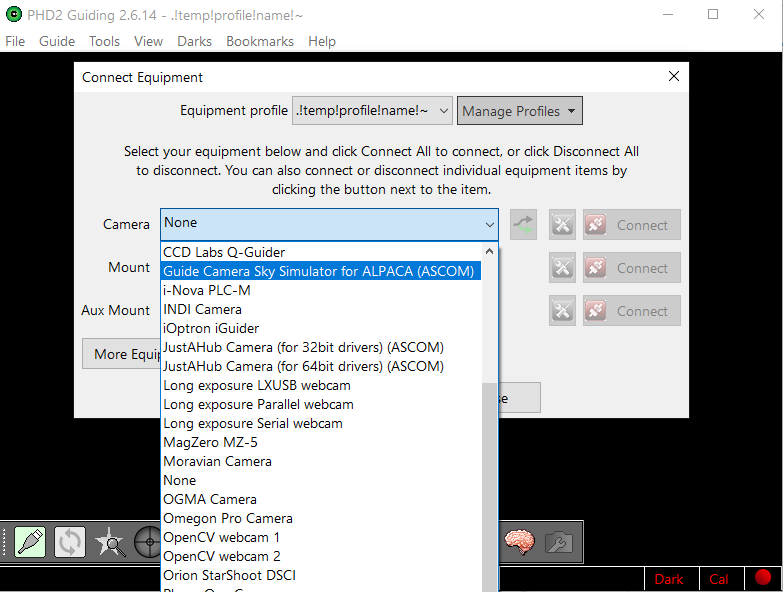This screenshot has width=783, height=592.
Task: Select OpenCV webcam 1 option
Action: [221, 537]
